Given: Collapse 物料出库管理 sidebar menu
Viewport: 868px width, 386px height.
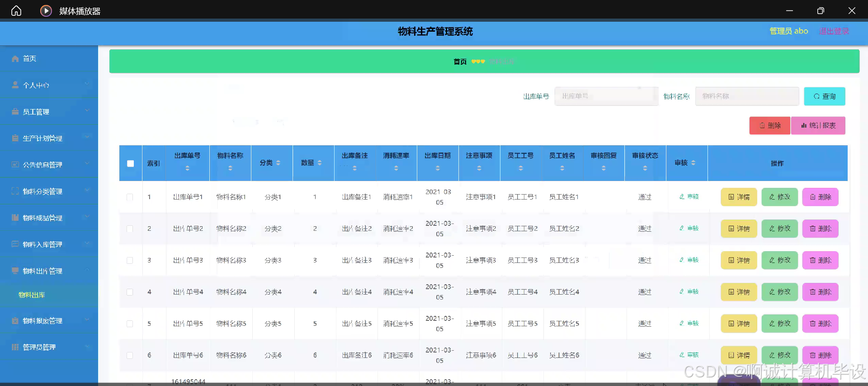Looking at the screenshot, I should pyautogui.click(x=49, y=271).
